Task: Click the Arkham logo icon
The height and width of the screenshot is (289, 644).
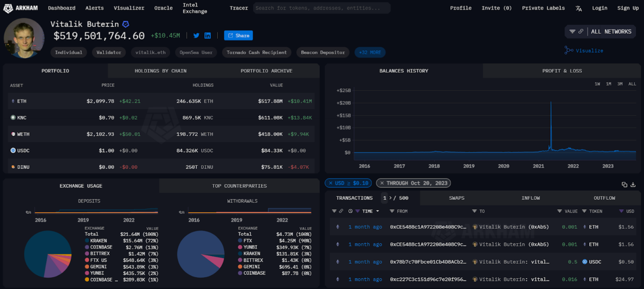Action: pyautogui.click(x=8, y=8)
